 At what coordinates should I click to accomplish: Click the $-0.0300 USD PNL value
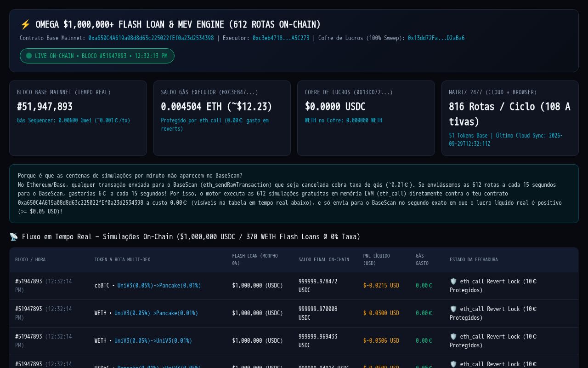coord(381,313)
